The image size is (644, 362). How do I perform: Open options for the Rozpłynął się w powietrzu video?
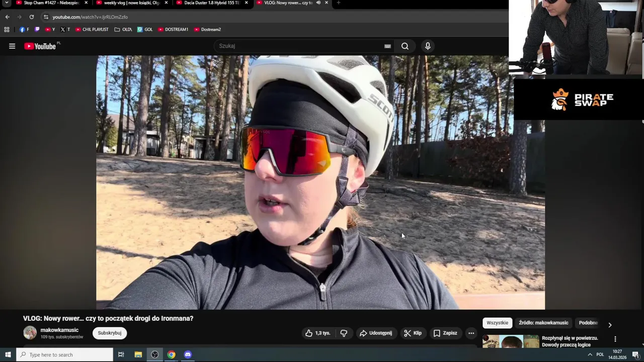click(615, 339)
